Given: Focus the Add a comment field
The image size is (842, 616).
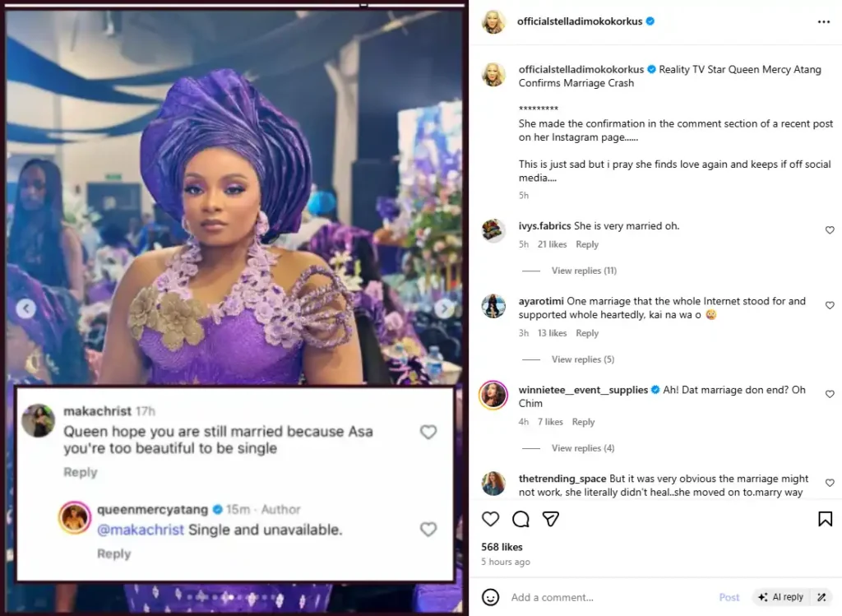Looking at the screenshot, I should (x=608, y=597).
